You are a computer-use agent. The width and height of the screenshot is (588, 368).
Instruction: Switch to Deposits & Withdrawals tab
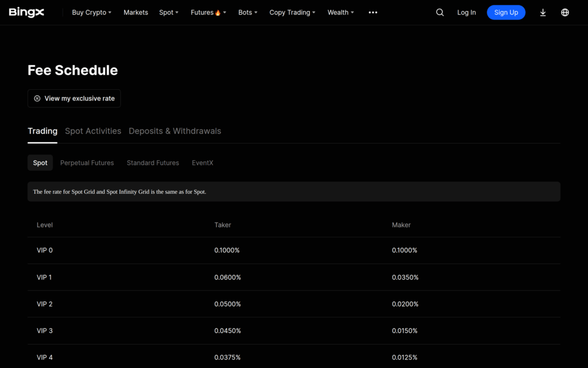175,131
